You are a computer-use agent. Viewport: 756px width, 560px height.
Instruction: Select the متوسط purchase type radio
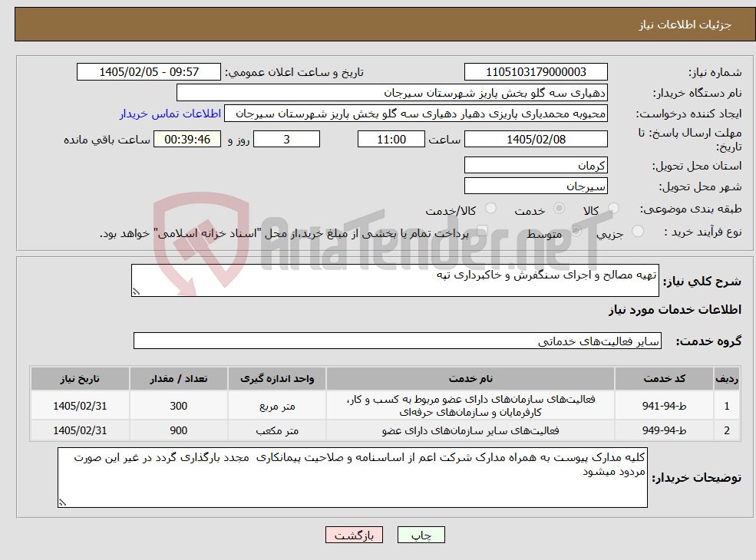[x=576, y=231]
